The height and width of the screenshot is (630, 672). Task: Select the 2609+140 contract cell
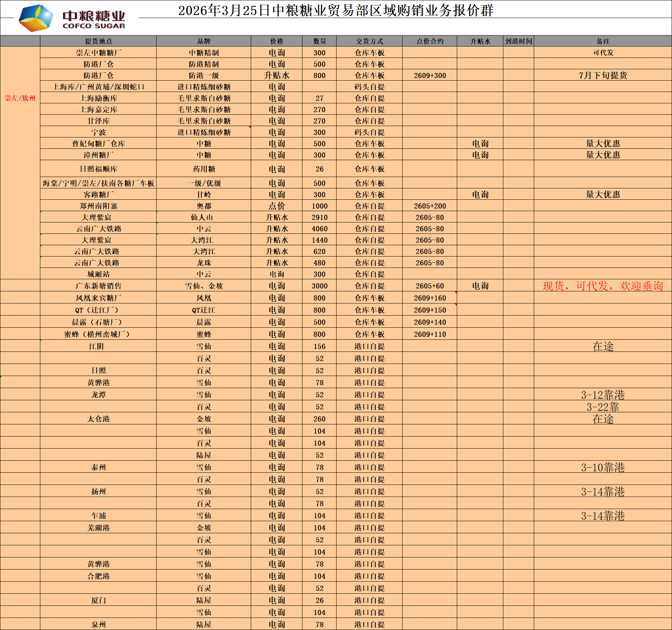pyautogui.click(x=430, y=322)
